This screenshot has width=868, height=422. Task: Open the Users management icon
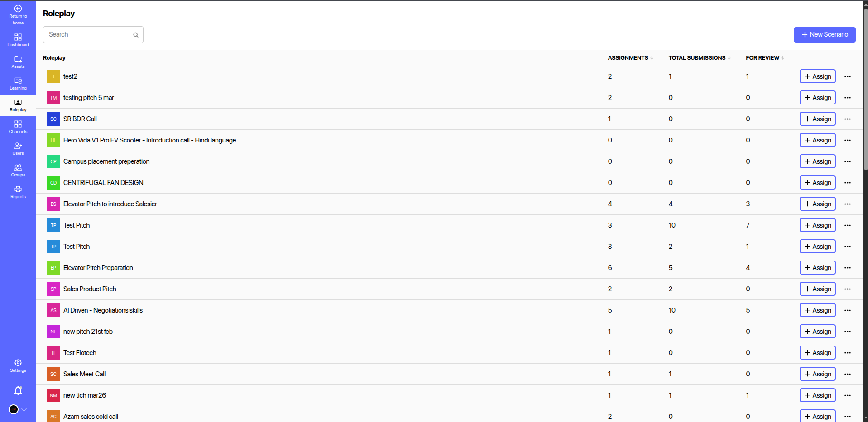coord(18,146)
